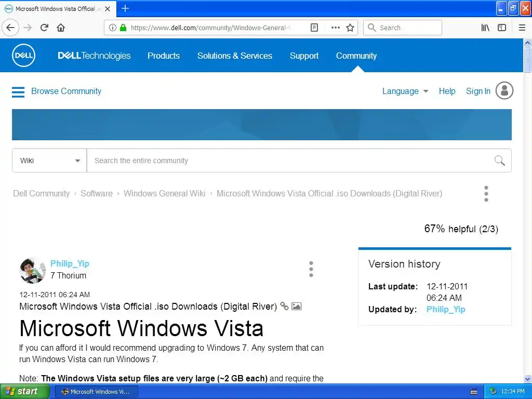Click the taskbar clock 12:34 PM
The height and width of the screenshot is (399, 532).
point(513,392)
